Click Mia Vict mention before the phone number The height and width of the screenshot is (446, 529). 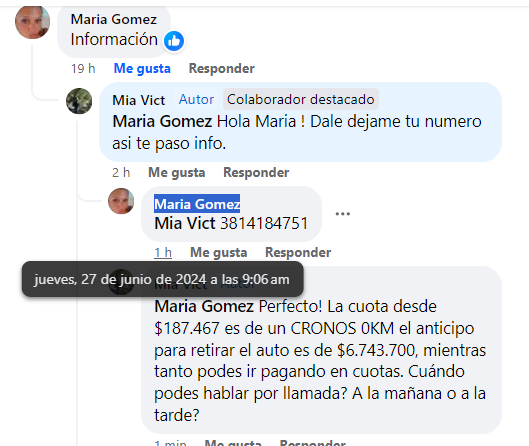click(x=185, y=223)
